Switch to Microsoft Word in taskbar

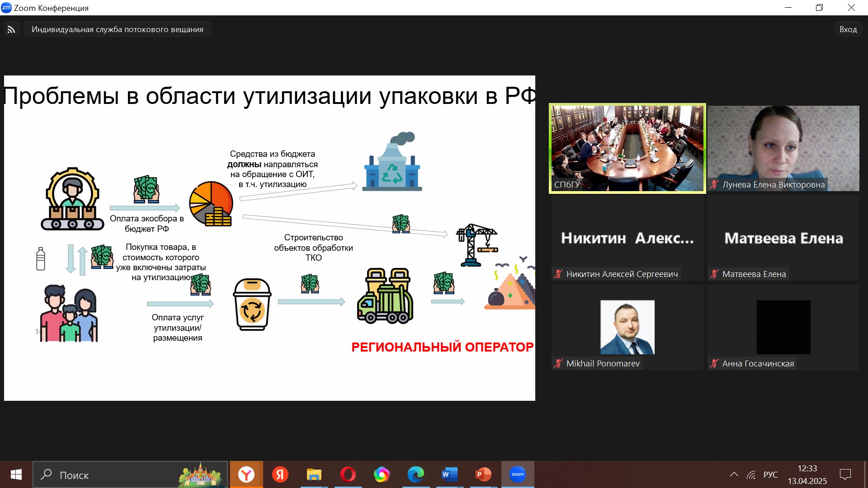(449, 474)
